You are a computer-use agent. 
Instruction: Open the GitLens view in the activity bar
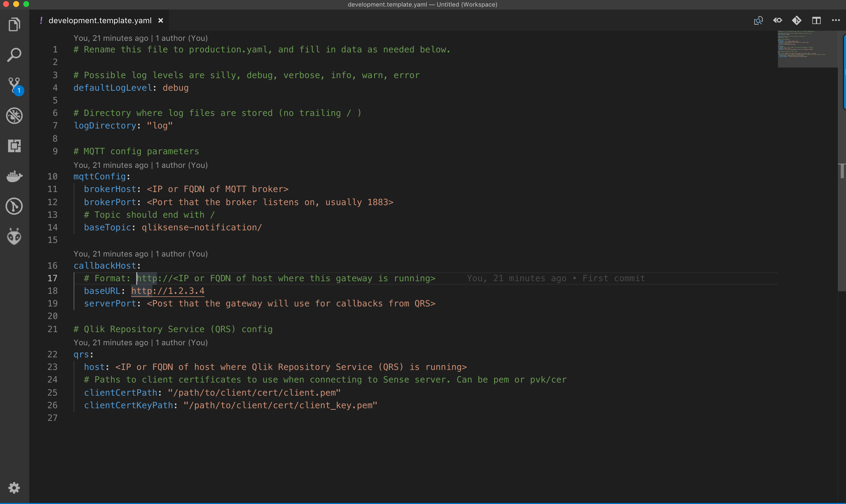tap(14, 206)
